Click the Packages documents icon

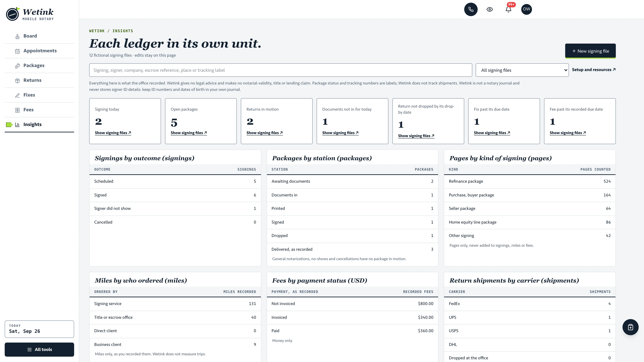coord(17,66)
